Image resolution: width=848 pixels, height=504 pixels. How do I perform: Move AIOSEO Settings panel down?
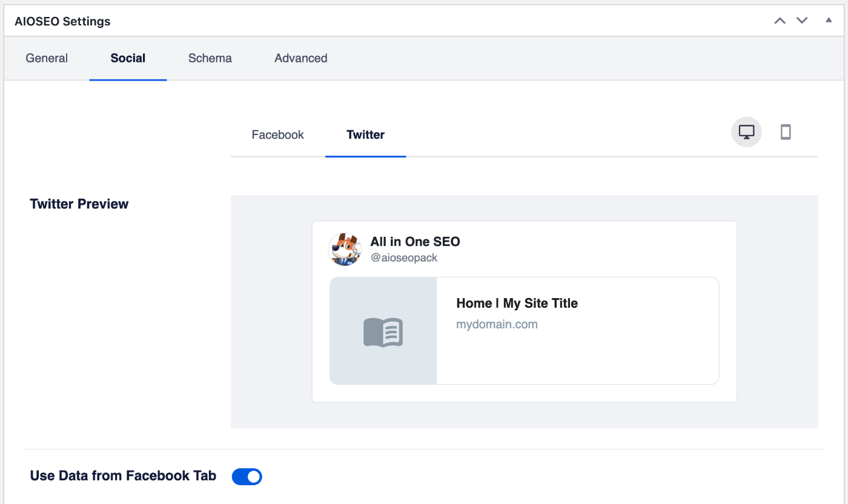[x=802, y=21]
